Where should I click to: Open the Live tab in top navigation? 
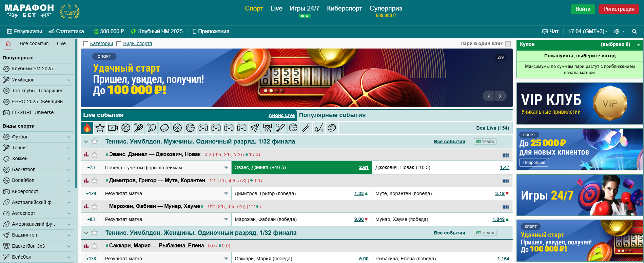coord(276,8)
